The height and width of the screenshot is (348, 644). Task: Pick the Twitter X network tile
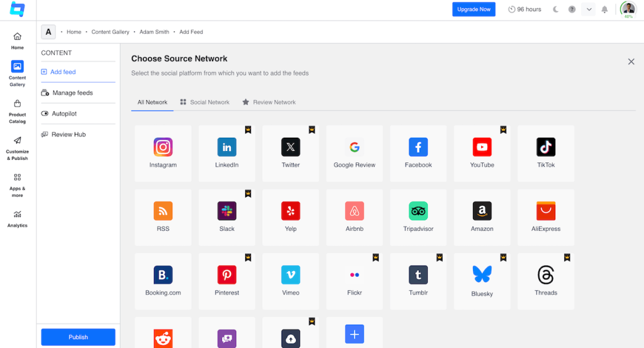(x=291, y=154)
